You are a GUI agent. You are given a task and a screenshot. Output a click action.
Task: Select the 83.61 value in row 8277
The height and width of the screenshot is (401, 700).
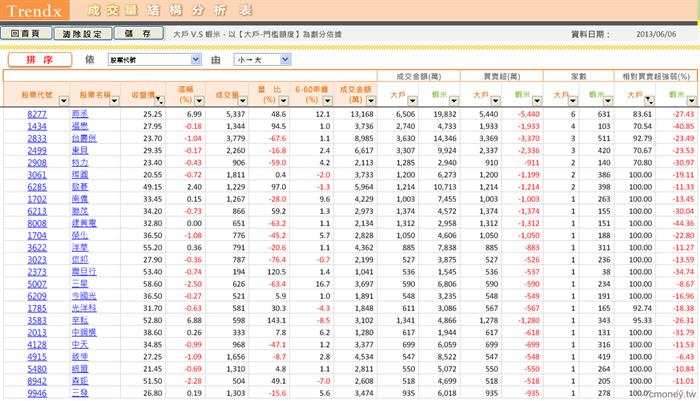(642, 114)
